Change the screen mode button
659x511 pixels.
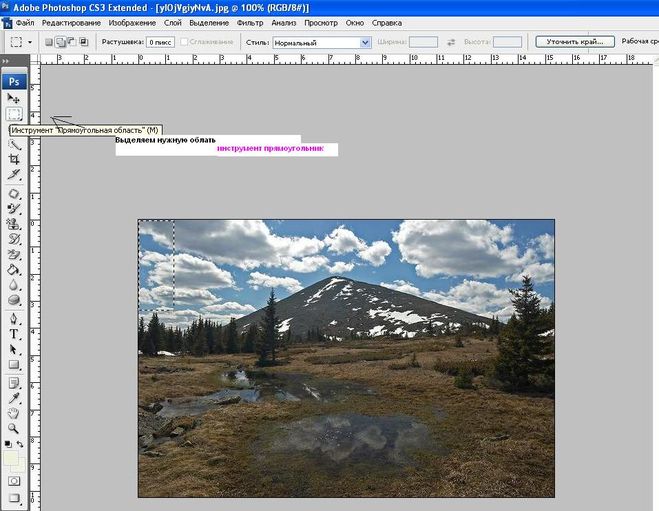14,498
